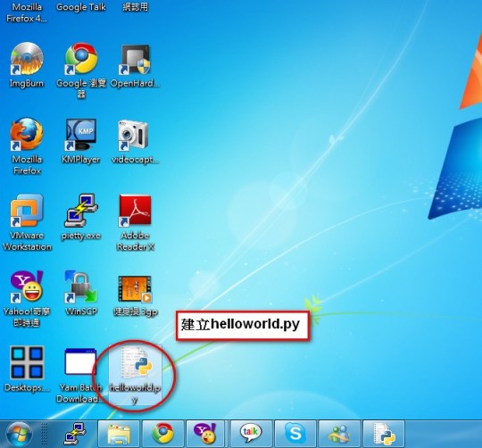Open the Python file taskbar button
Image resolution: width=482 pixels, height=448 pixels.
(x=384, y=434)
